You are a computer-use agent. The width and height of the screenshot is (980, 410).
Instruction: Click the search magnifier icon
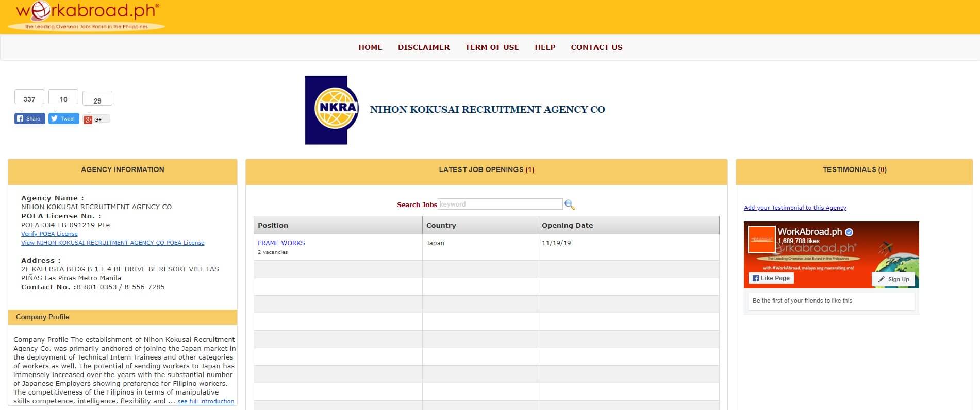pos(570,204)
